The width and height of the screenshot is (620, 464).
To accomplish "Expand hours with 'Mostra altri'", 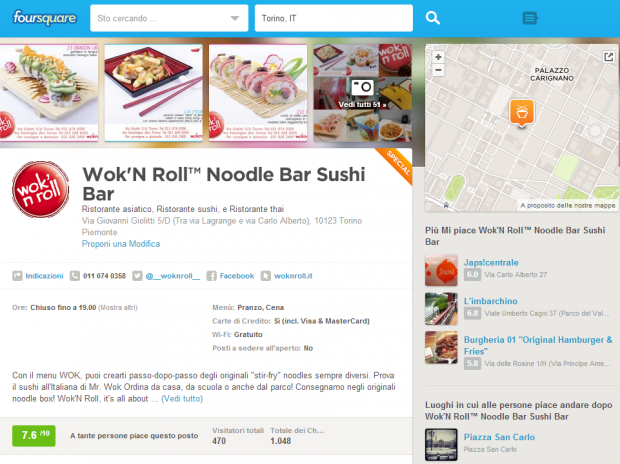I will click(118, 307).
